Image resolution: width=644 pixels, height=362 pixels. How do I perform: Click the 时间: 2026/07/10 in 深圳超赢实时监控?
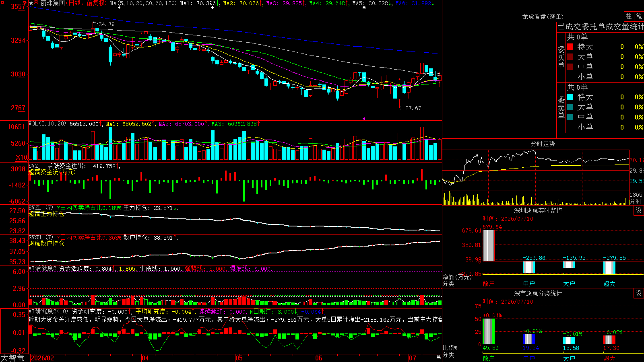[508, 219]
